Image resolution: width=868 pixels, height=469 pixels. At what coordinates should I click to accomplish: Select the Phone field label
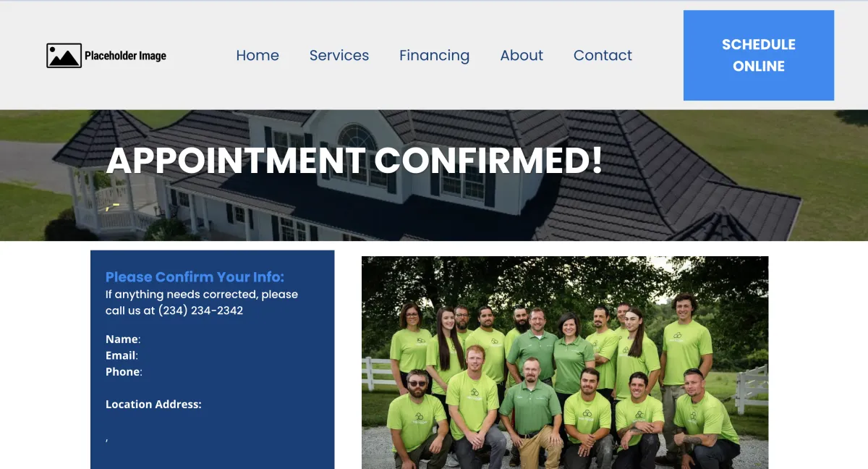coord(124,371)
